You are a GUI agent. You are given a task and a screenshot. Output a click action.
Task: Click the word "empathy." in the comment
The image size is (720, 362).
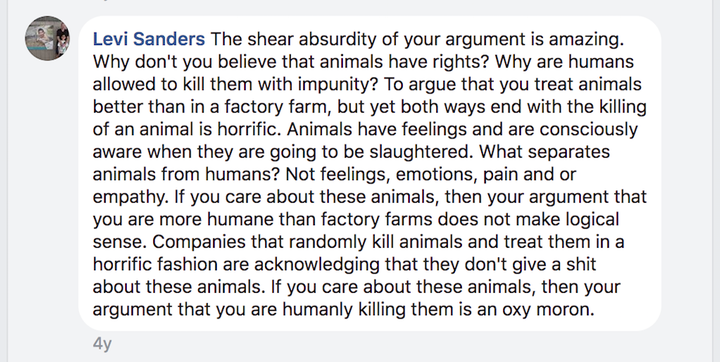coord(131,197)
